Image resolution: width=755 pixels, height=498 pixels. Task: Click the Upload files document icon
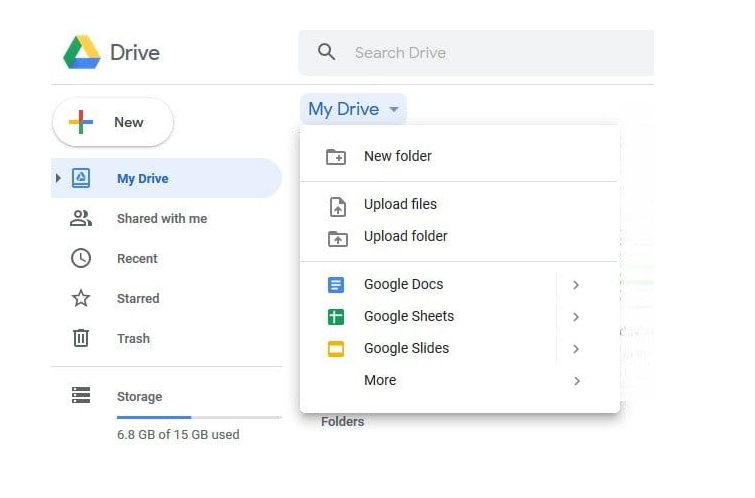[338, 207]
